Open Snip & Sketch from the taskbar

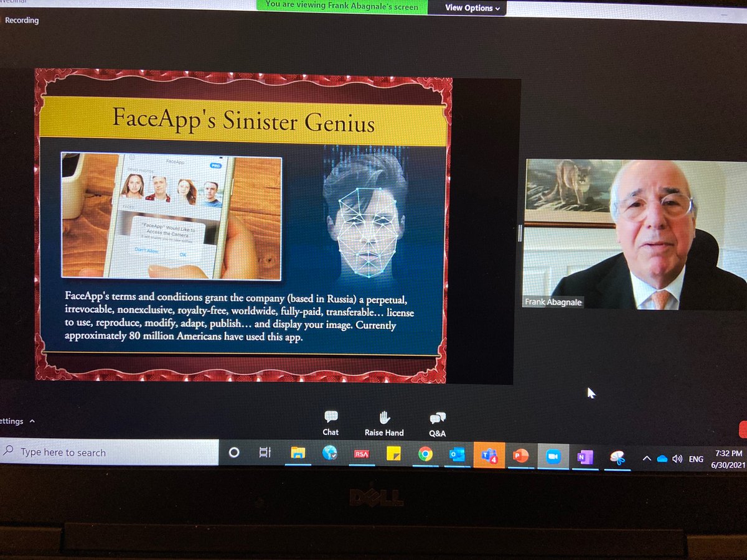(x=617, y=458)
